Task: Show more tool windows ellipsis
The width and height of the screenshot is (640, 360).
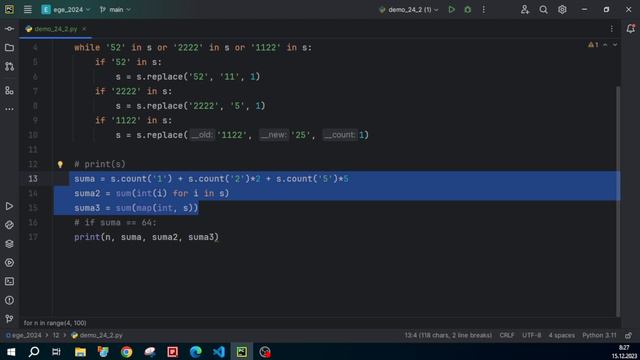Action: click(x=9, y=109)
